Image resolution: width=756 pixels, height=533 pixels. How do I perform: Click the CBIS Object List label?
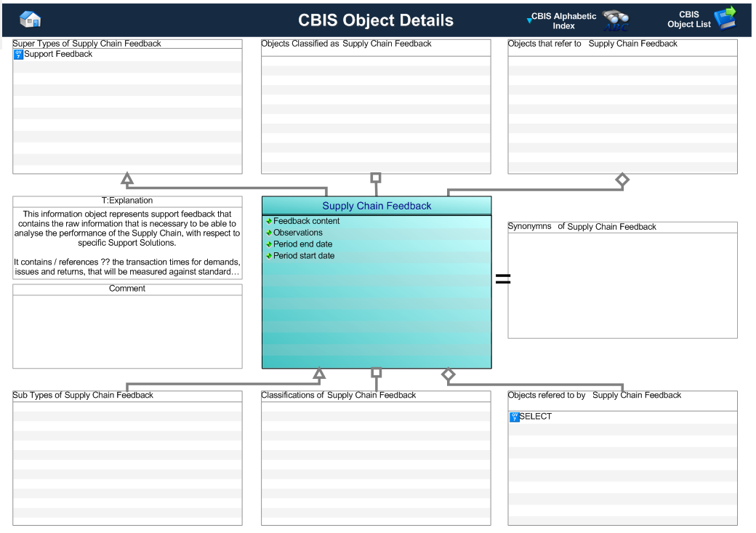[688, 20]
